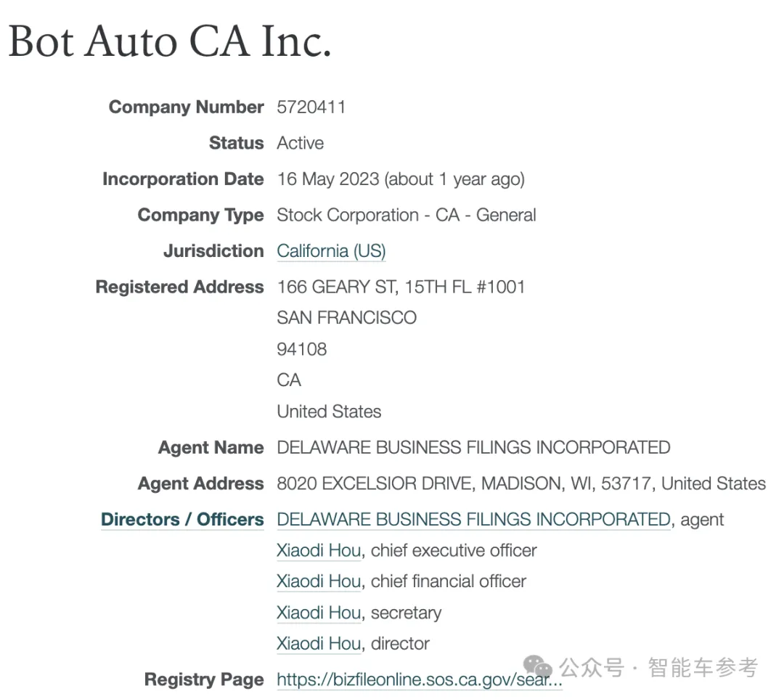Open the underlined Delaware Business Filings agent officer link
784x699 pixels.
pos(473,520)
